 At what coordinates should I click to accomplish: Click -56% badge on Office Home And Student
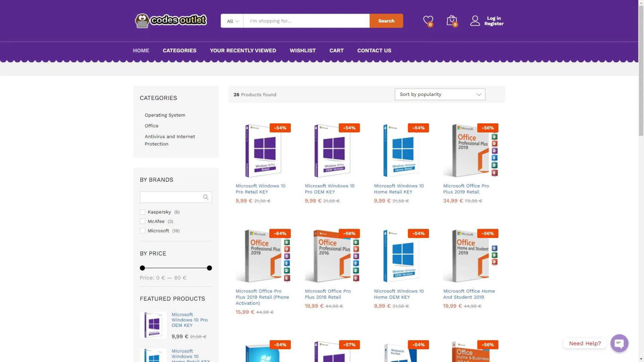click(488, 233)
